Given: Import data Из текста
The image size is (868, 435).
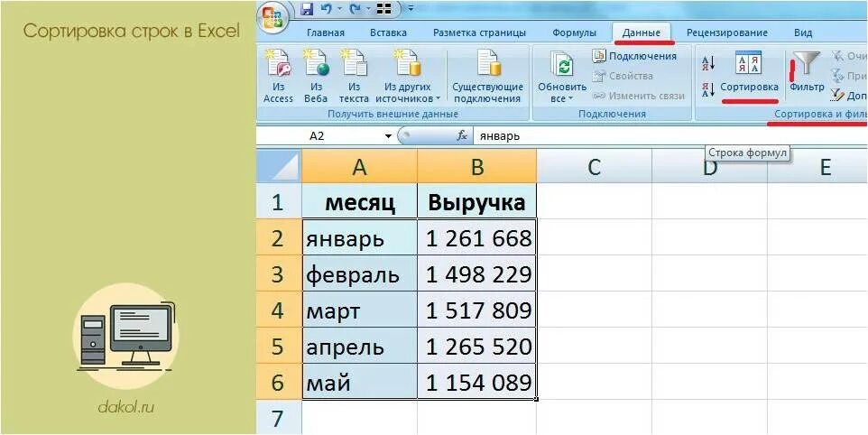Looking at the screenshot, I should [x=354, y=77].
